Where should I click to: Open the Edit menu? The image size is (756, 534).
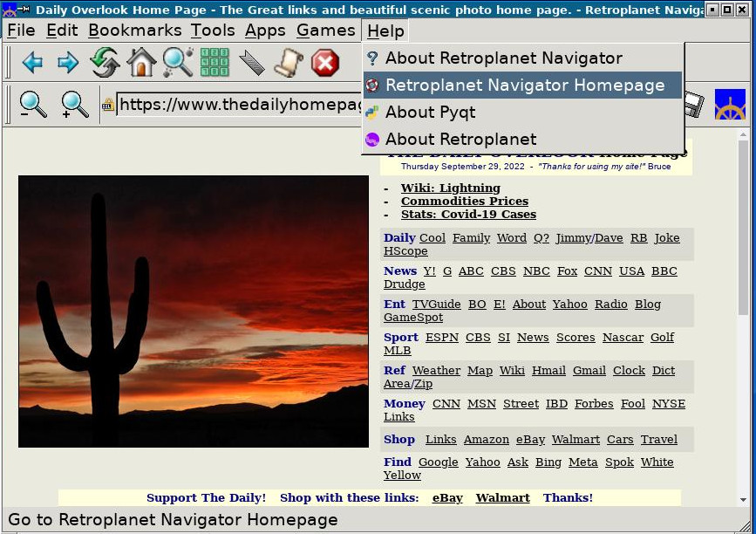[62, 31]
